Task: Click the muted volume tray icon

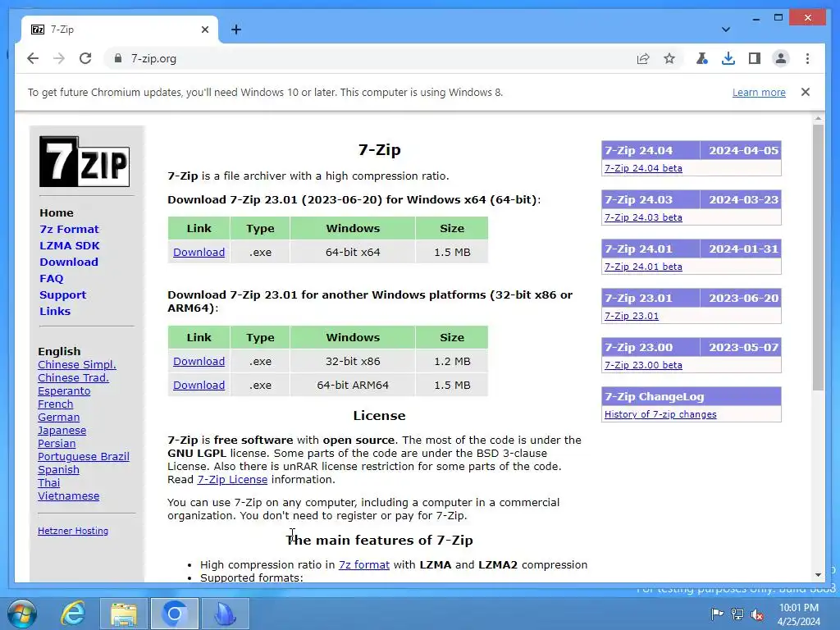Action: [x=757, y=614]
